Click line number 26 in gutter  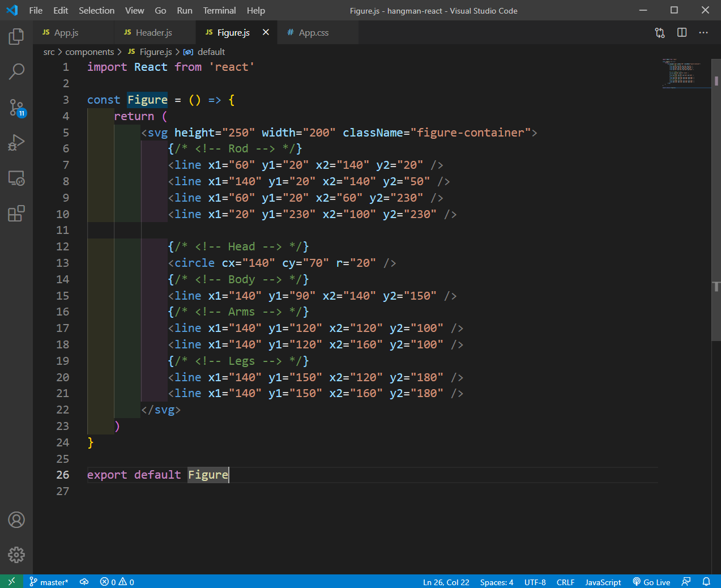[x=63, y=475]
